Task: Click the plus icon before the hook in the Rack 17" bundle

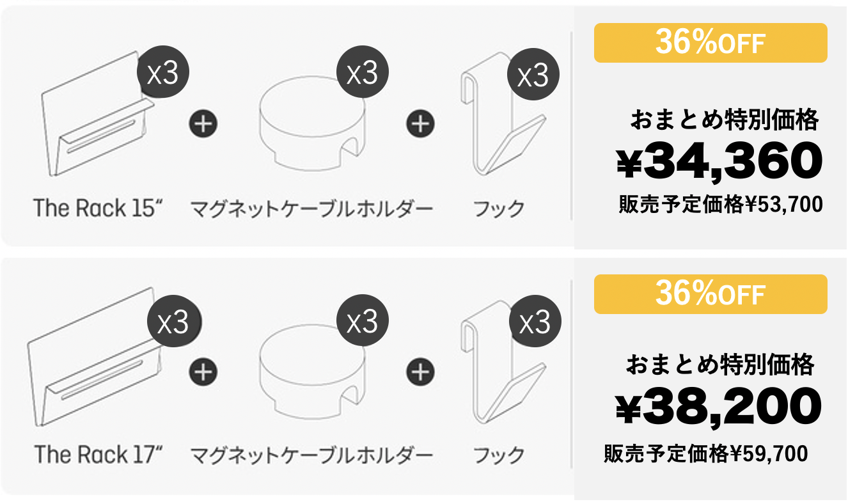Action: (x=420, y=371)
